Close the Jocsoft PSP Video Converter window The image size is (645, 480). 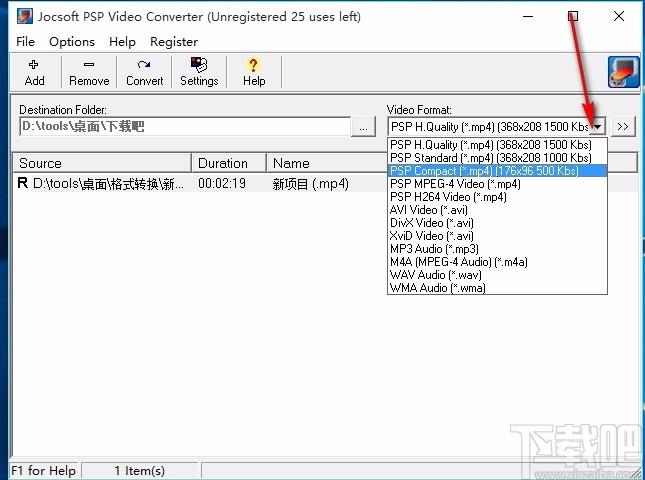(619, 16)
